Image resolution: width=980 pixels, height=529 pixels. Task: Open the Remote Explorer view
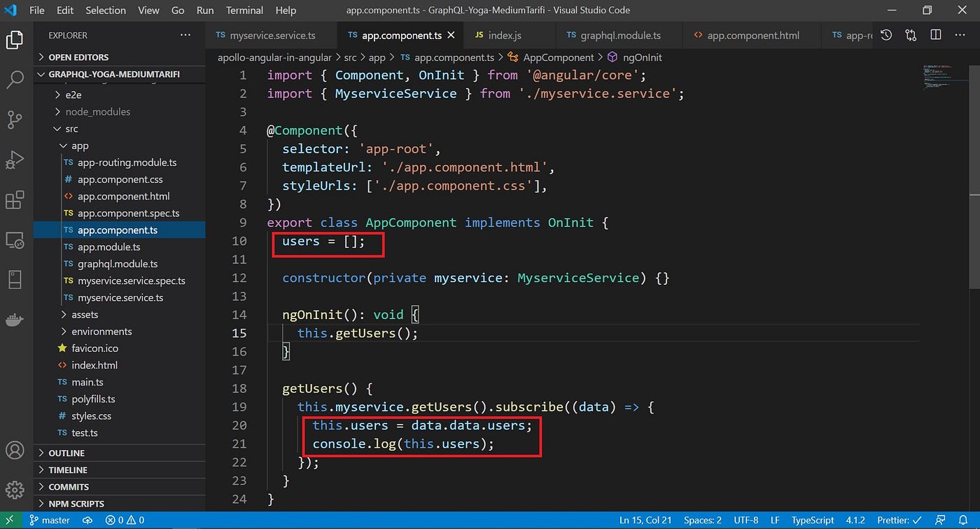(x=15, y=240)
